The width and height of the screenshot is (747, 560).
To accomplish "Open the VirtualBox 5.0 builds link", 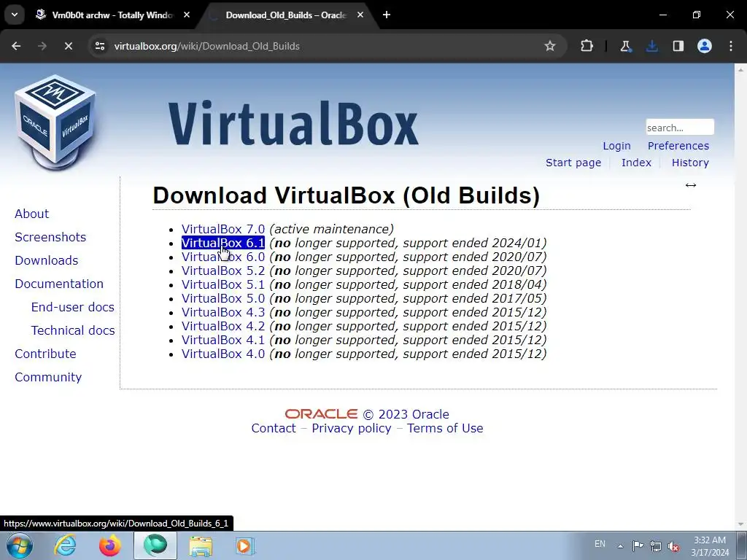I will pos(223,298).
